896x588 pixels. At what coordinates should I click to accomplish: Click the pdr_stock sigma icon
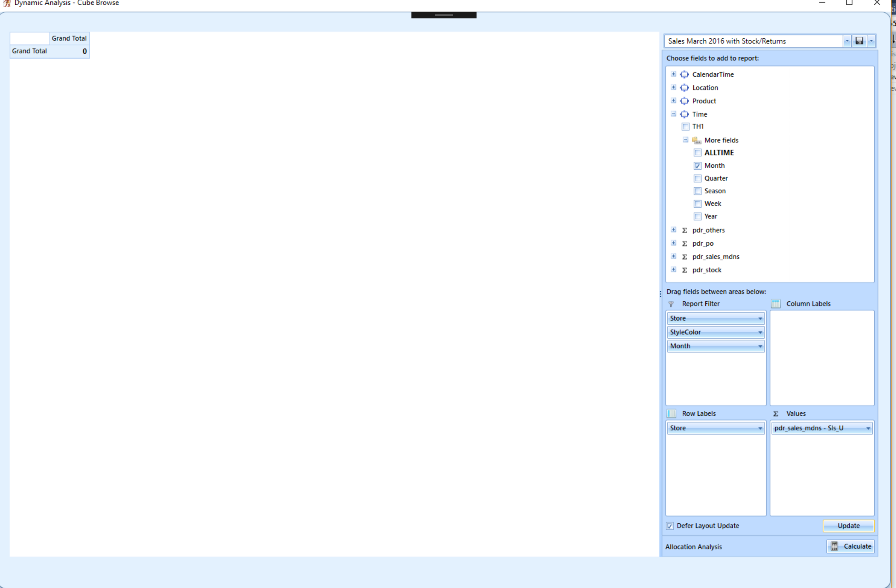tap(684, 270)
